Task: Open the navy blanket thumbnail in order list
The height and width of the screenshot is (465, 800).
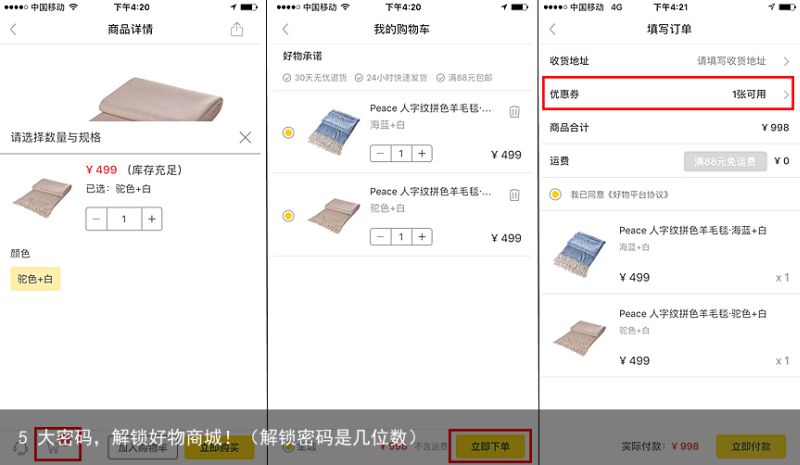Action: click(579, 254)
